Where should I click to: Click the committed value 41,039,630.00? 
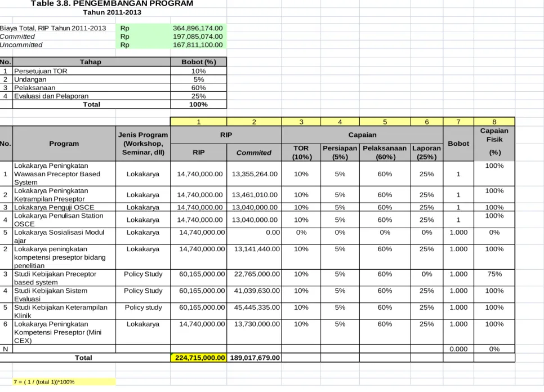[x=254, y=295]
